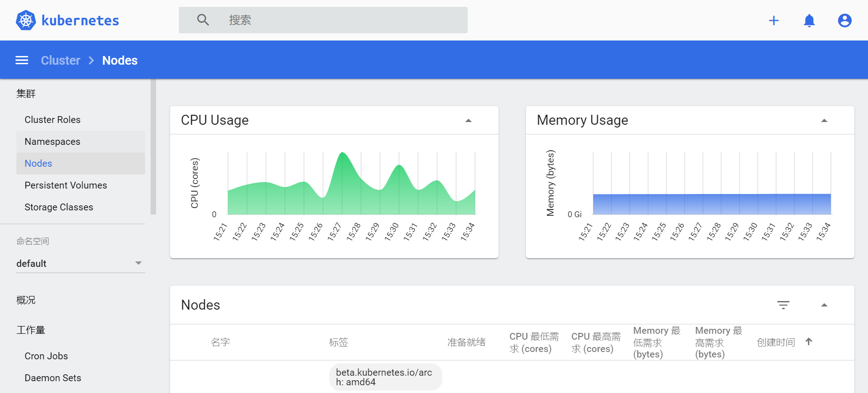Click the CPU 最高需求 column header
Image resolution: width=868 pixels, height=393 pixels.
pos(596,342)
